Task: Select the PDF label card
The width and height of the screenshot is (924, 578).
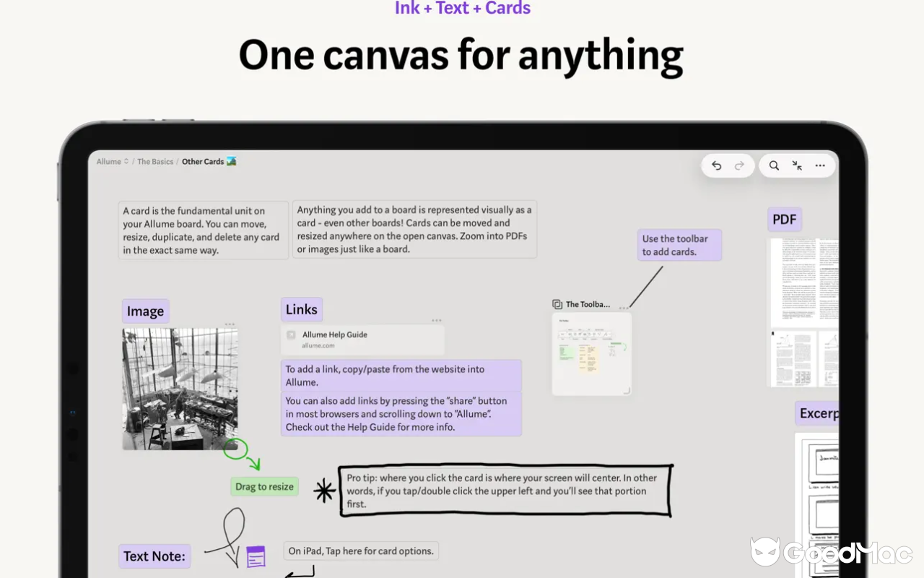Action: 785,220
